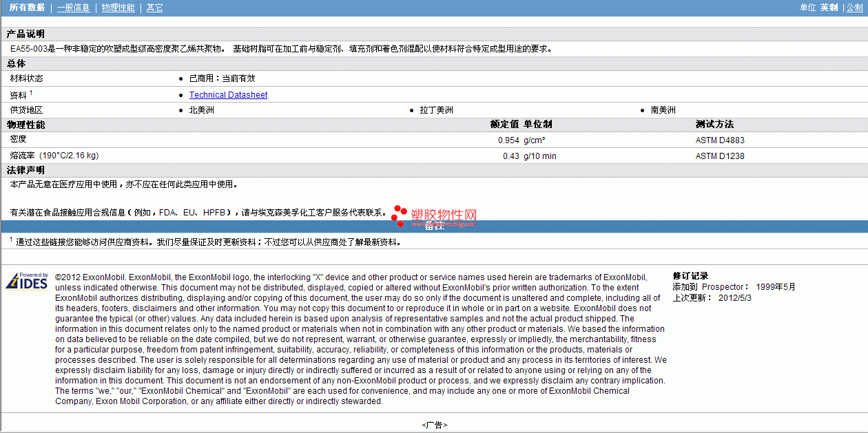The image size is (868, 433).
Task: Click the 额定值 column header
Action: 504,125
